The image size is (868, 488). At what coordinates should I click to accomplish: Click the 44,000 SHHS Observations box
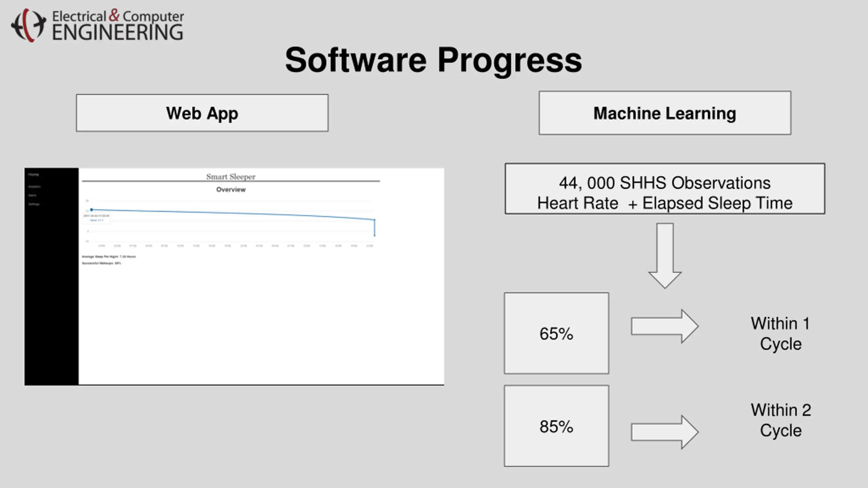(x=665, y=189)
